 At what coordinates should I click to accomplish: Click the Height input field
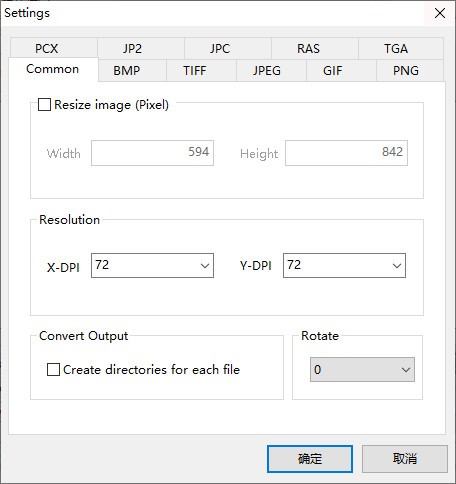tap(346, 153)
